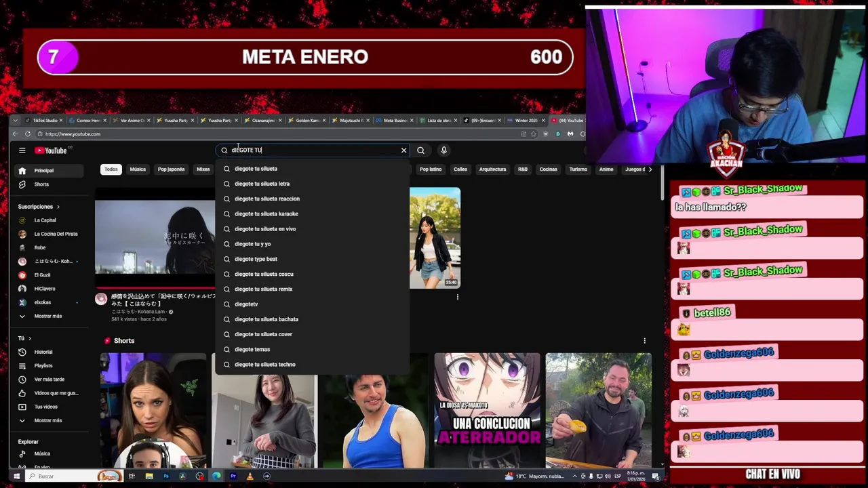Screen dimensions: 868x488
Task: Select the Turismo filter chip
Action: click(x=578, y=169)
